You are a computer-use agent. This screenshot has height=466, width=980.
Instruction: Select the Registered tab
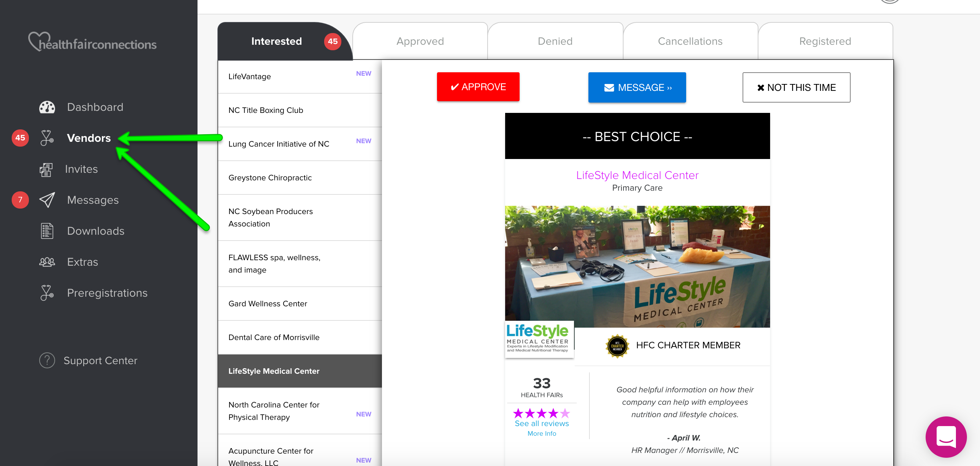tap(825, 41)
